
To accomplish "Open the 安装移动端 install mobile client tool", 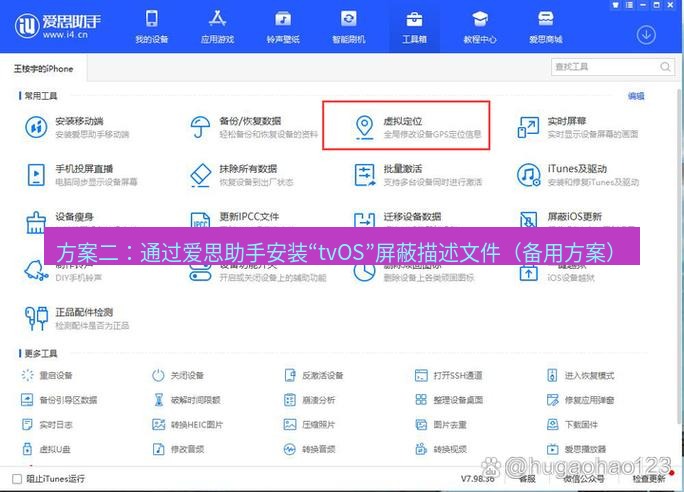I will coord(77,127).
